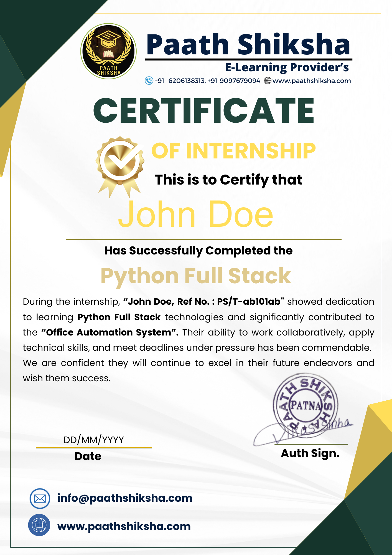Click the gold checkmark award badge
This screenshot has height=555, width=392.
tap(120, 167)
